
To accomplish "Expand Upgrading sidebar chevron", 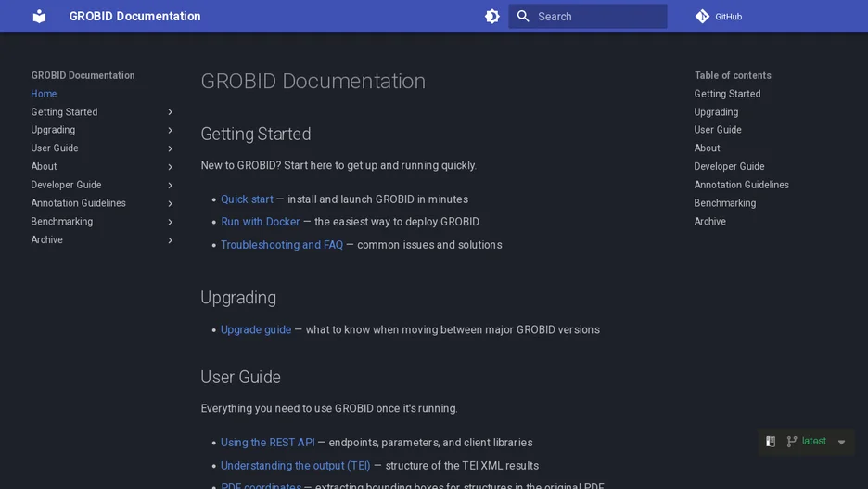I will coord(170,130).
